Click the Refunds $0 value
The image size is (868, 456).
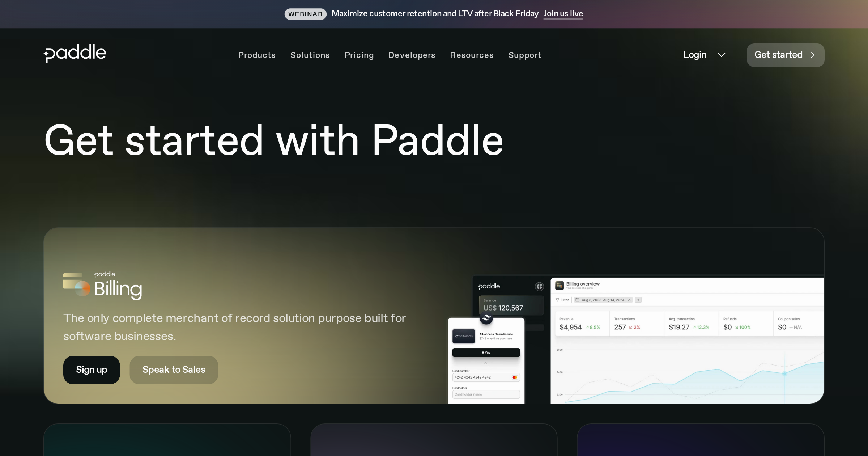[727, 327]
